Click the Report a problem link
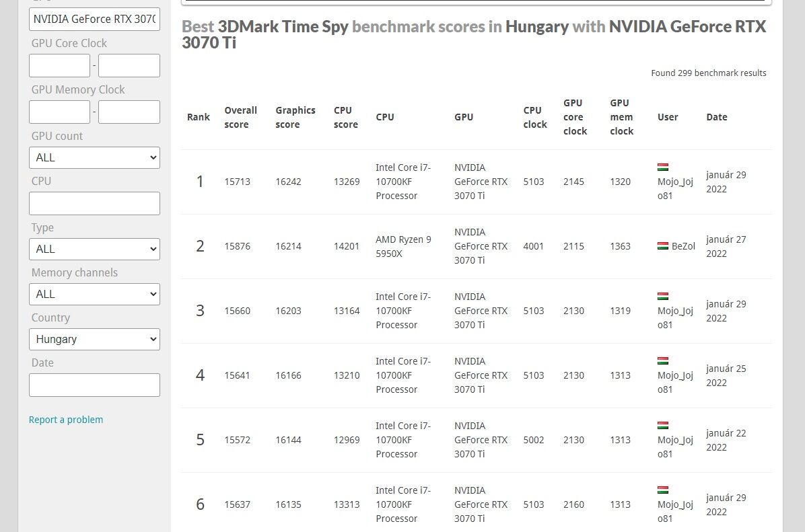The height and width of the screenshot is (532, 805). pyautogui.click(x=66, y=420)
